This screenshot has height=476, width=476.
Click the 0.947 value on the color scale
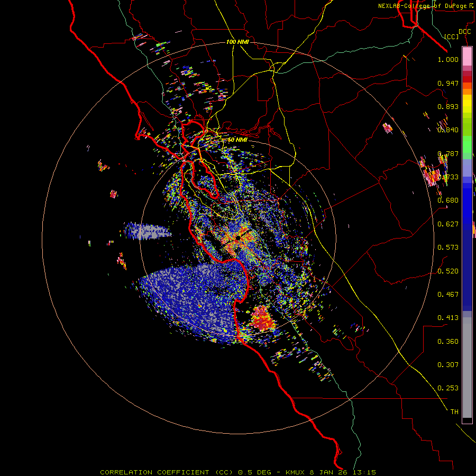(448, 83)
